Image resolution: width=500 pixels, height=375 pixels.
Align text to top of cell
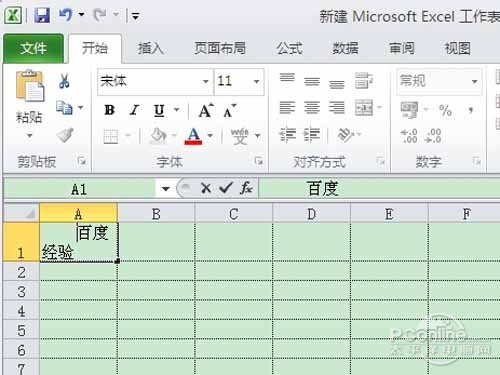(x=287, y=79)
